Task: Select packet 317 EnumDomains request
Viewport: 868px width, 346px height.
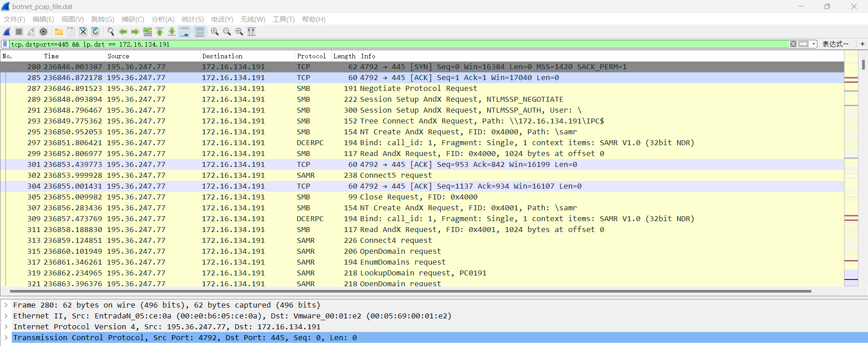Action: coord(422,262)
